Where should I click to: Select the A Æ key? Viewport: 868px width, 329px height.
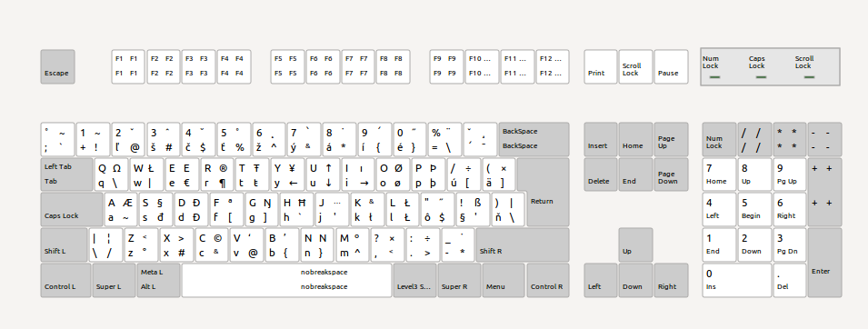[x=121, y=209]
